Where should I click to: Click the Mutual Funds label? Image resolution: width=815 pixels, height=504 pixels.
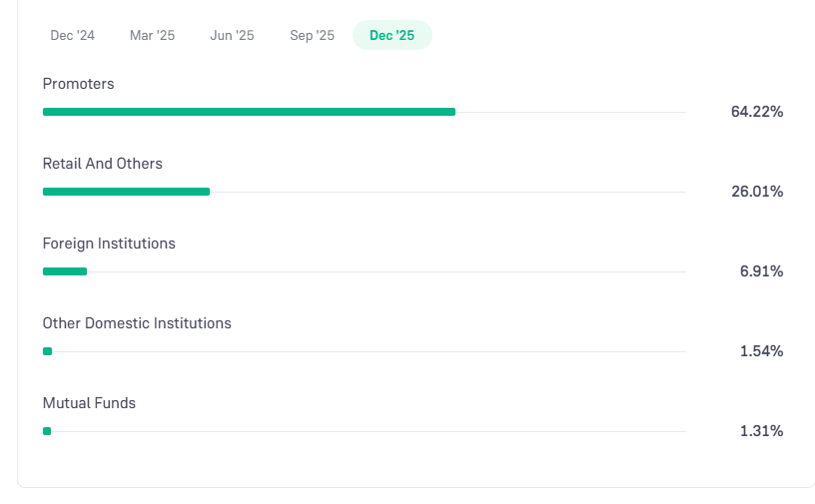[x=89, y=403]
